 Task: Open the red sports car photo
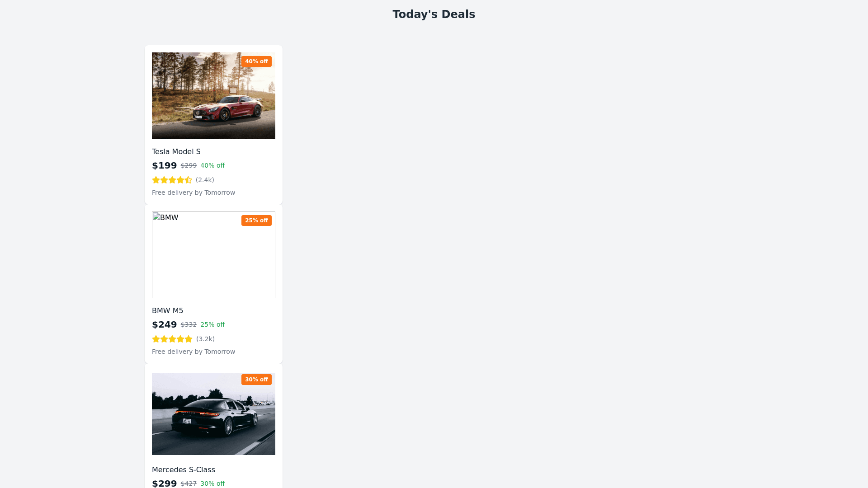tap(213, 96)
